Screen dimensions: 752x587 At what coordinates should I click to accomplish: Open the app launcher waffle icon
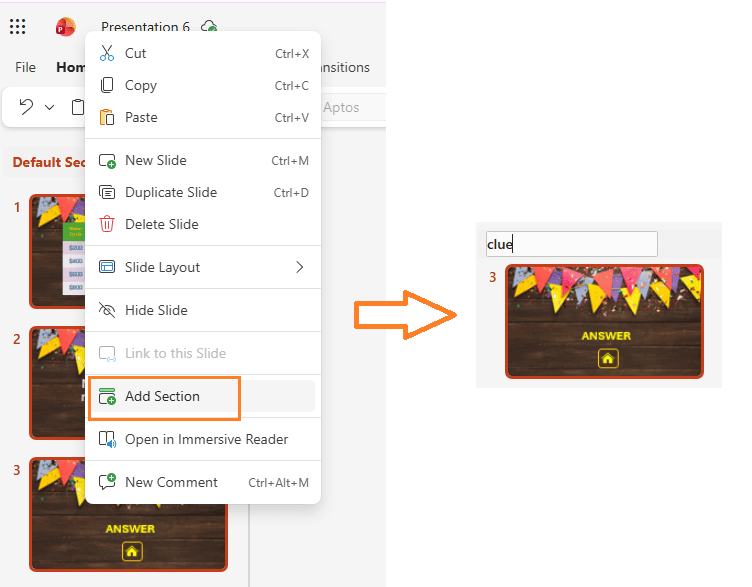click(x=18, y=27)
